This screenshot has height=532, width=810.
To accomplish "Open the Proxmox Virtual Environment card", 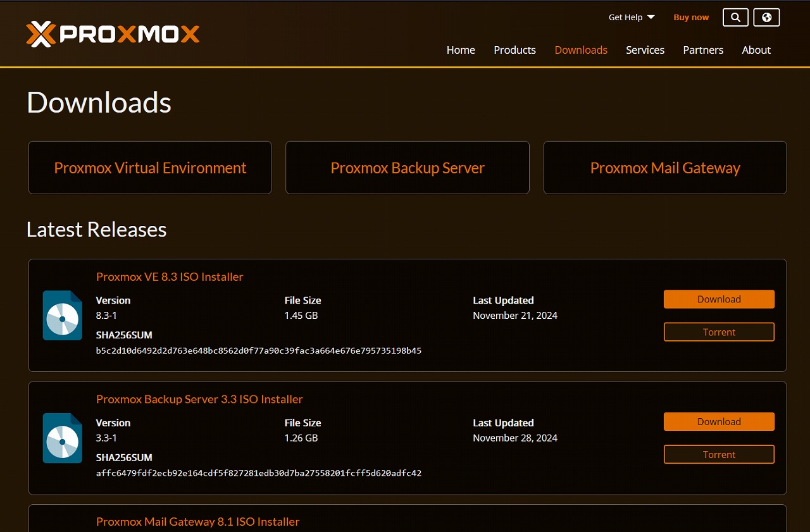I will tap(150, 168).
